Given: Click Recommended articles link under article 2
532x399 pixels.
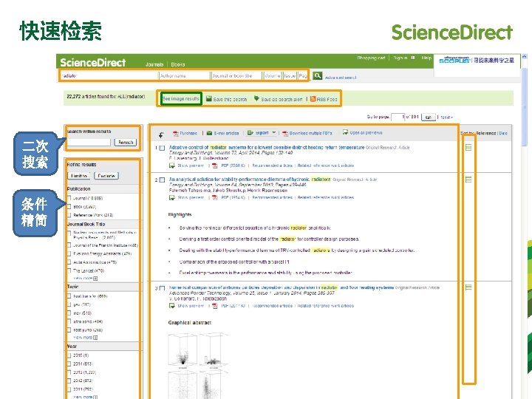Looking at the screenshot, I should pos(272,197).
